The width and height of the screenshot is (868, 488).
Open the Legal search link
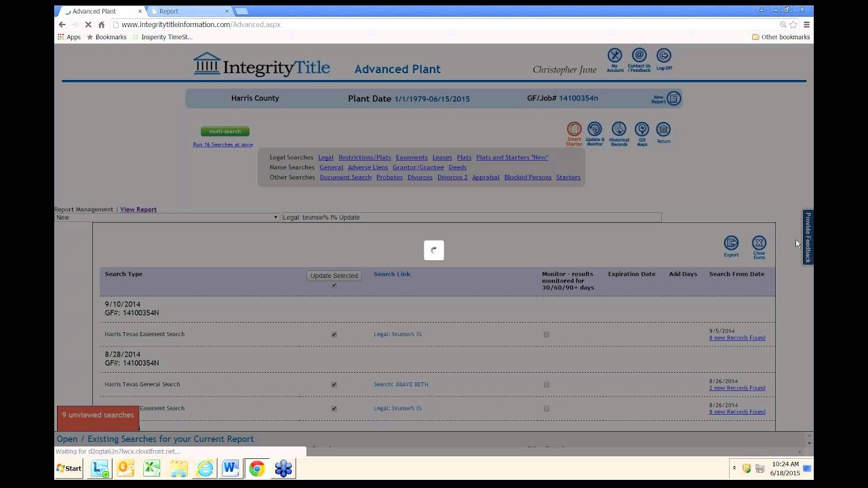click(x=325, y=157)
